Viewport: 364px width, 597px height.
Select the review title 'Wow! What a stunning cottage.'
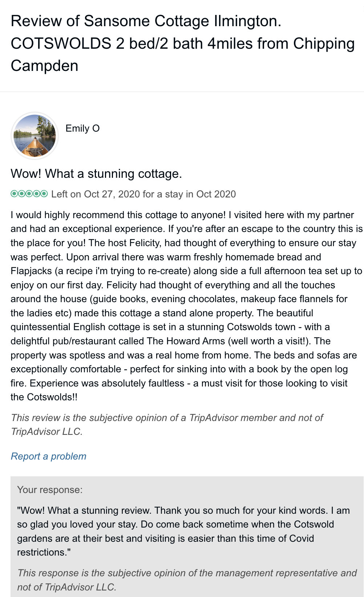pos(96,174)
